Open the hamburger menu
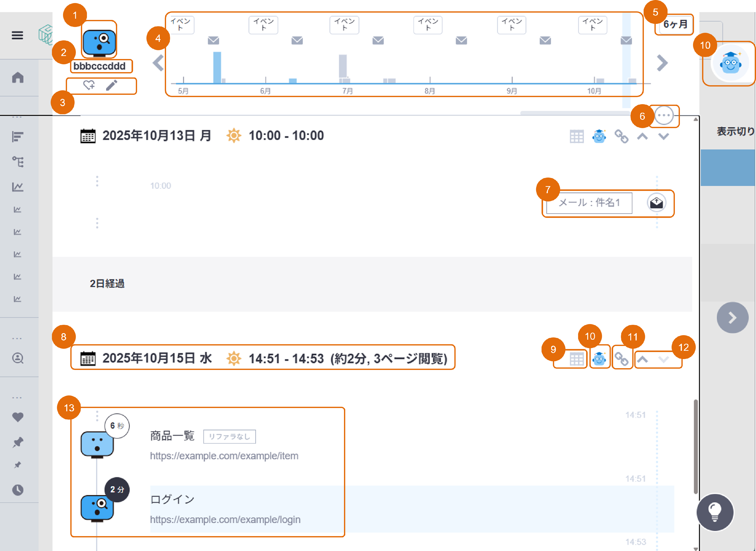 [x=17, y=35]
